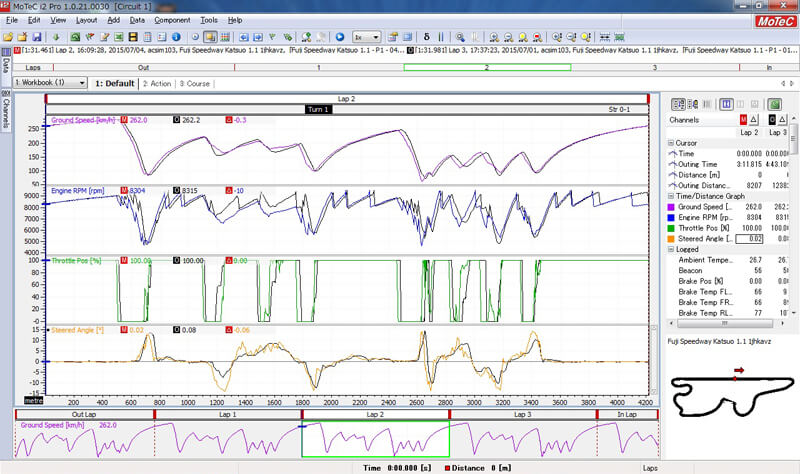The image size is (800, 474).
Task: Click the In Lap segment in the bottom overview
Action: tap(627, 414)
